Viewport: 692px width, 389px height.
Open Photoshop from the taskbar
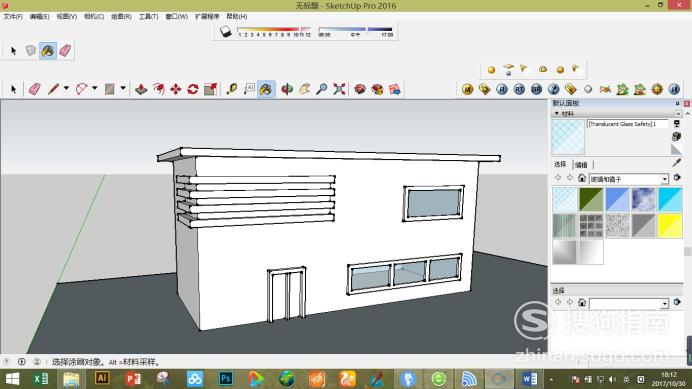click(x=226, y=378)
